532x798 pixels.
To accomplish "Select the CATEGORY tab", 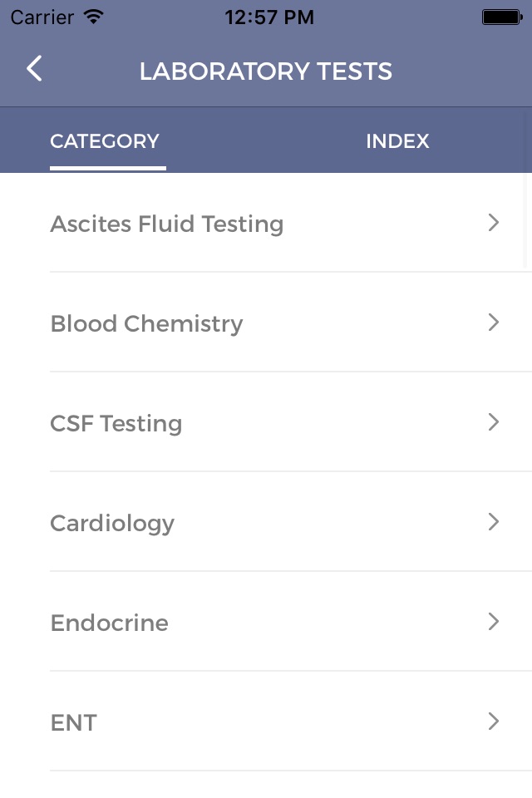I will [105, 141].
